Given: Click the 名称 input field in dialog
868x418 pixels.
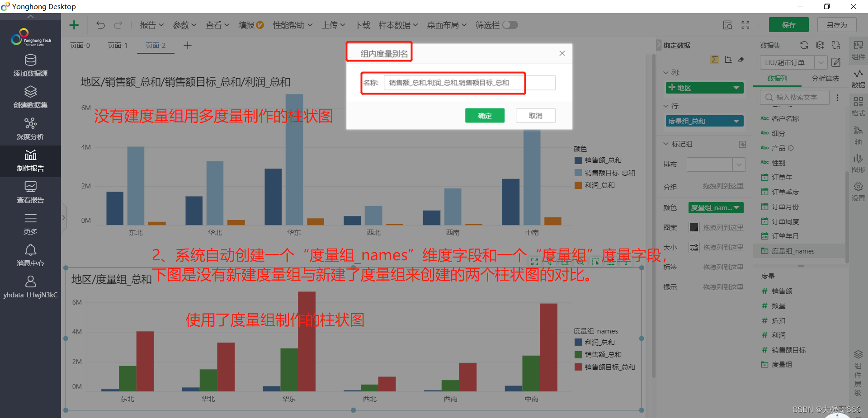Looking at the screenshot, I should (x=470, y=83).
